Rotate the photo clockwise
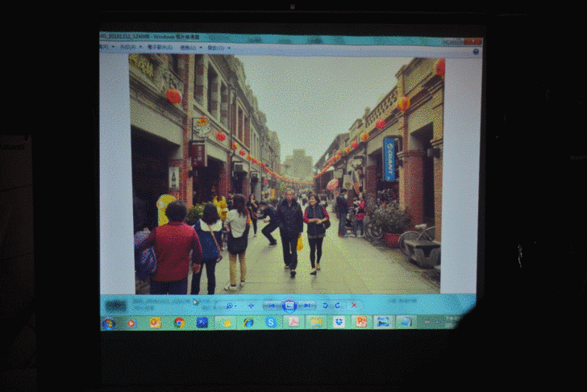The height and width of the screenshot is (392, 587). point(337,306)
